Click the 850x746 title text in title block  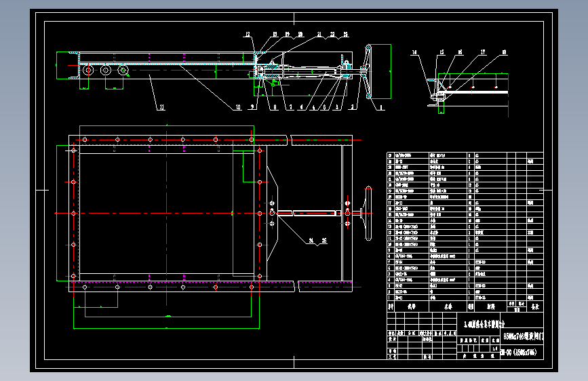tap(522, 336)
